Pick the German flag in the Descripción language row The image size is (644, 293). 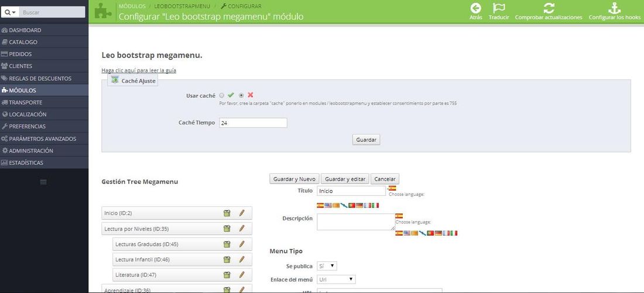tap(438, 233)
